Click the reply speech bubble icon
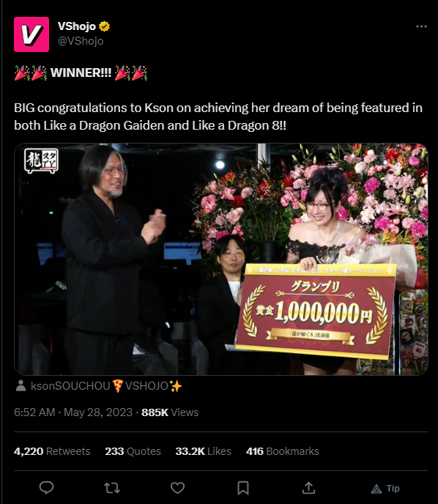Image resolution: width=438 pixels, height=504 pixels. 46,488
